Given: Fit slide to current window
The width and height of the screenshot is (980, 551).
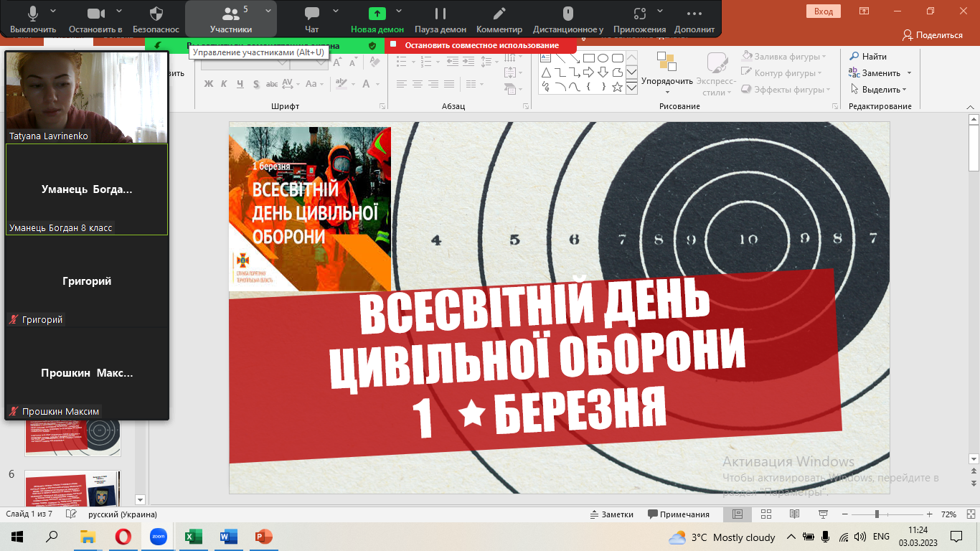Looking at the screenshot, I should pyautogui.click(x=970, y=514).
